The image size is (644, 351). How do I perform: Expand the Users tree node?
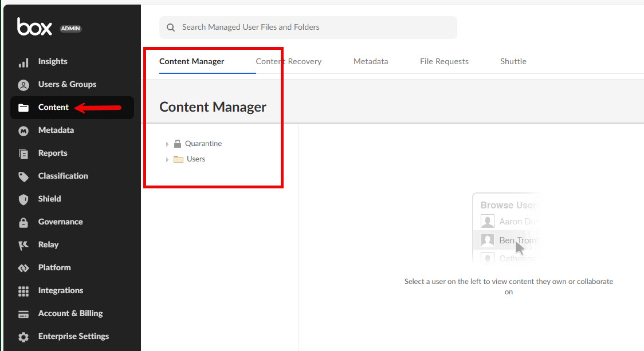coord(167,160)
